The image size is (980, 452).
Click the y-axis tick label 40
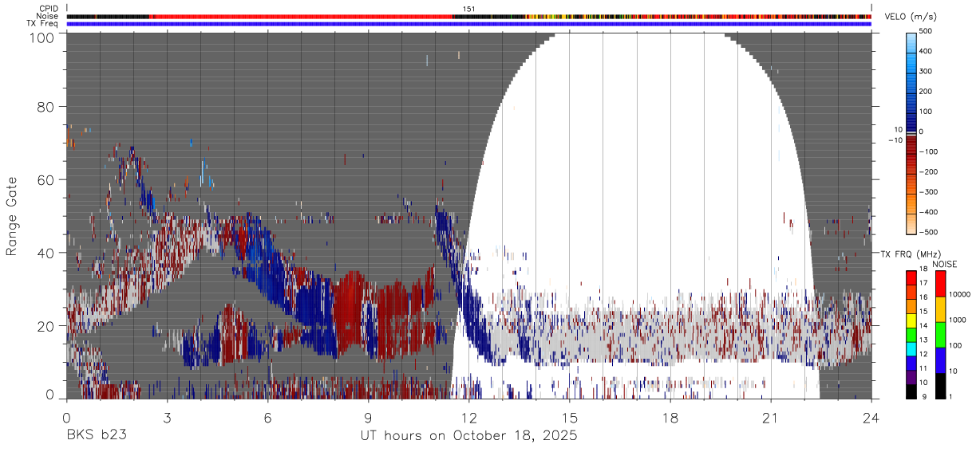[x=45, y=253]
